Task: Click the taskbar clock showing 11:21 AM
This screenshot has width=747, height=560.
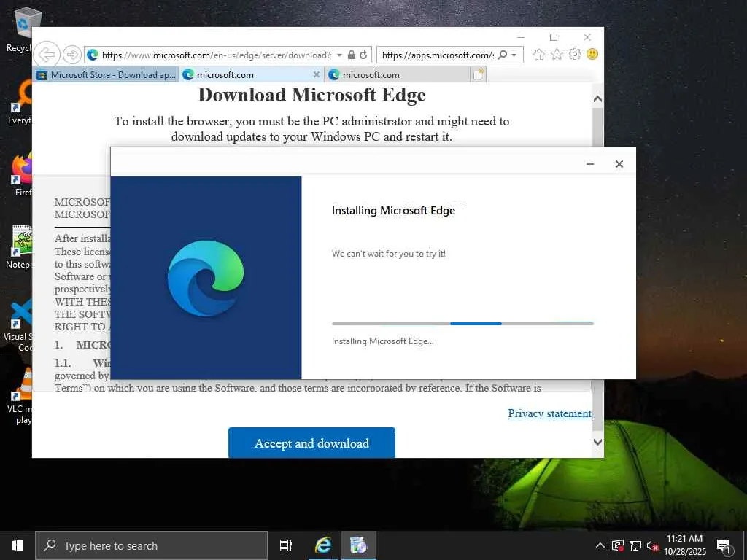Action: pyautogui.click(x=684, y=545)
